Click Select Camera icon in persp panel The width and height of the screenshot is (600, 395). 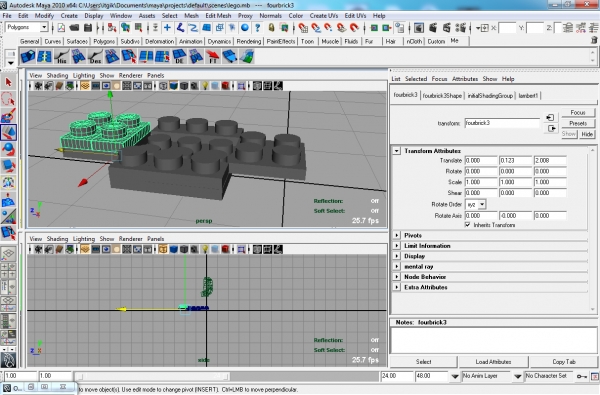[x=38, y=86]
